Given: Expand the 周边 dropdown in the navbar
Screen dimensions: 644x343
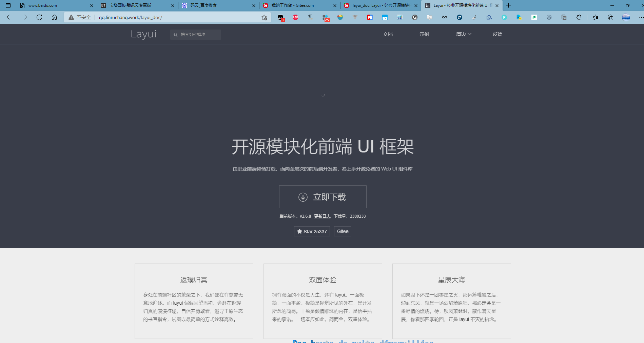Looking at the screenshot, I should tap(463, 34).
